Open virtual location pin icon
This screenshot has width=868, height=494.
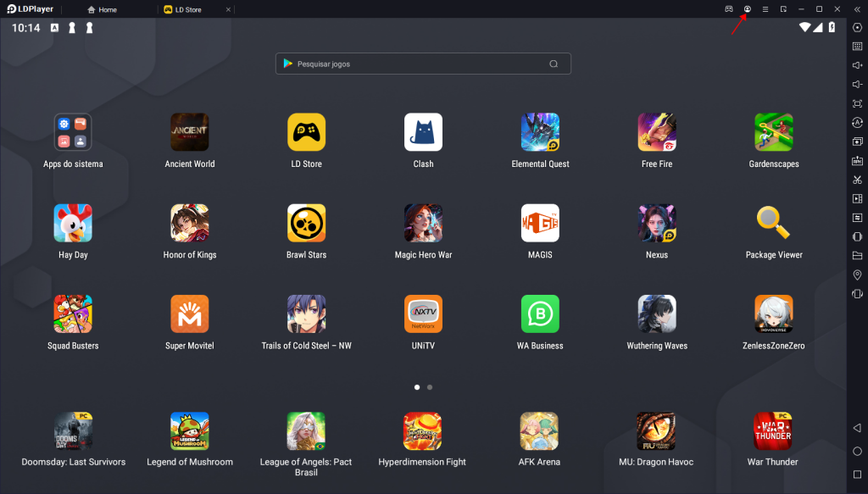[857, 275]
